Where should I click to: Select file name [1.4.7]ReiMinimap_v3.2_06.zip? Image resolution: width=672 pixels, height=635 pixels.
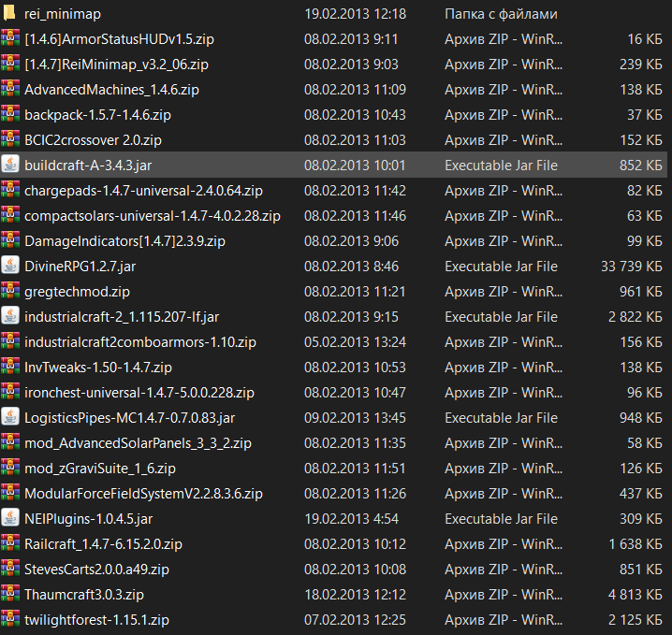(117, 65)
